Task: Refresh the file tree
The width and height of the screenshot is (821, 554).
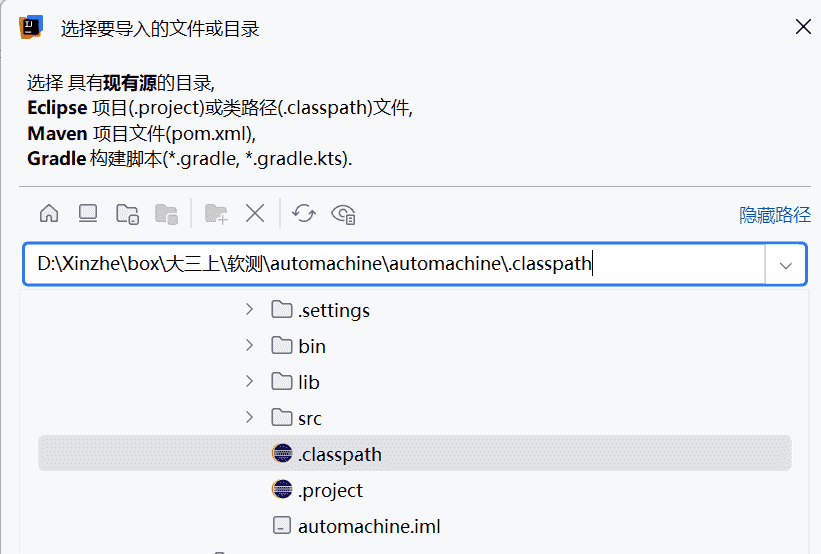Action: 304,213
